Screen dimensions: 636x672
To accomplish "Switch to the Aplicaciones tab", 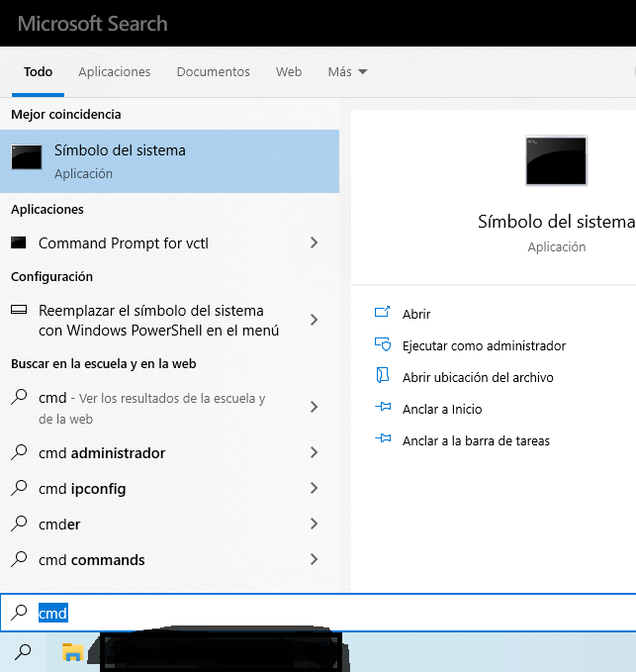I will (x=115, y=71).
